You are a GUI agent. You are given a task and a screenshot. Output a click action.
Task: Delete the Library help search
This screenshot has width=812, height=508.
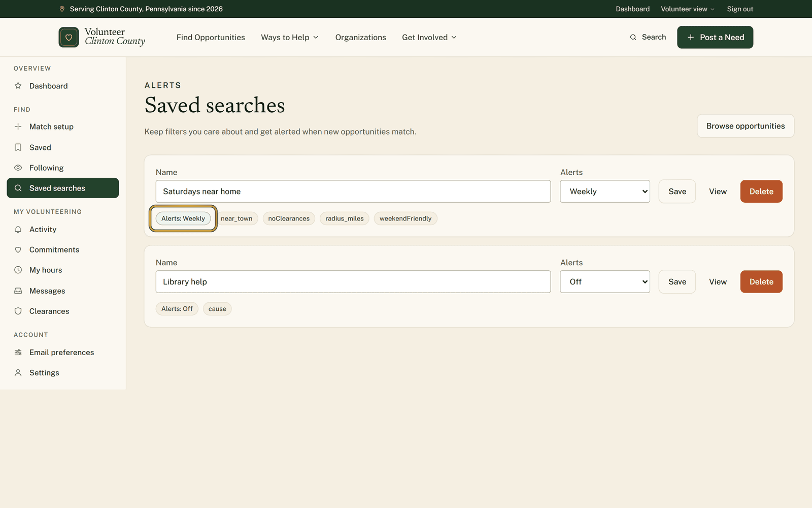pos(761,282)
